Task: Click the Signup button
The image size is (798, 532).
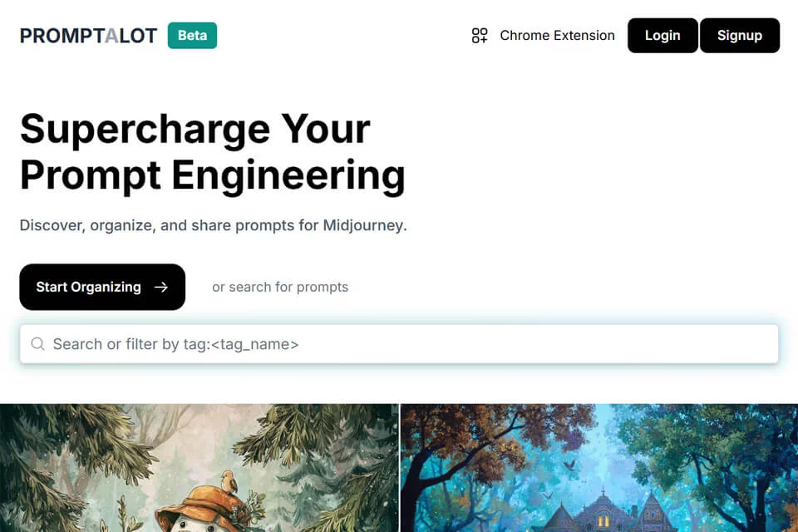Action: pos(740,36)
